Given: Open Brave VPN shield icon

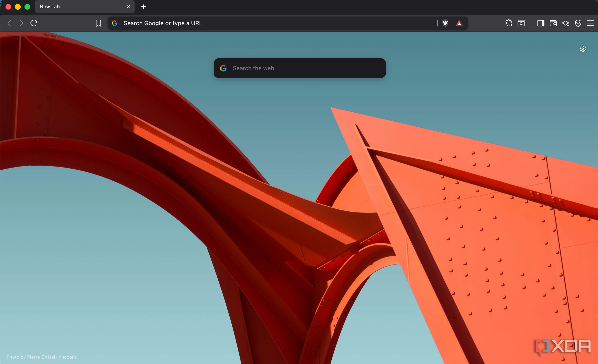Looking at the screenshot, I should tap(578, 23).
